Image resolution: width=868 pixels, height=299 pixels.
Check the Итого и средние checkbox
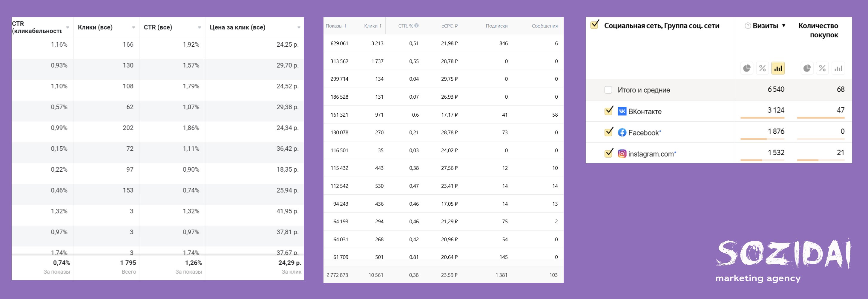pyautogui.click(x=608, y=90)
